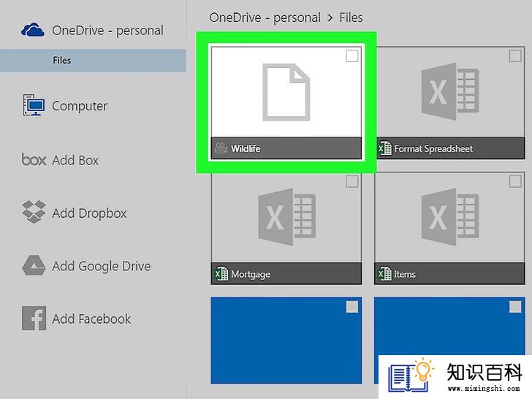Click Excel icon beside Items label
Viewport: 532px width, 399px height.
tap(384, 274)
